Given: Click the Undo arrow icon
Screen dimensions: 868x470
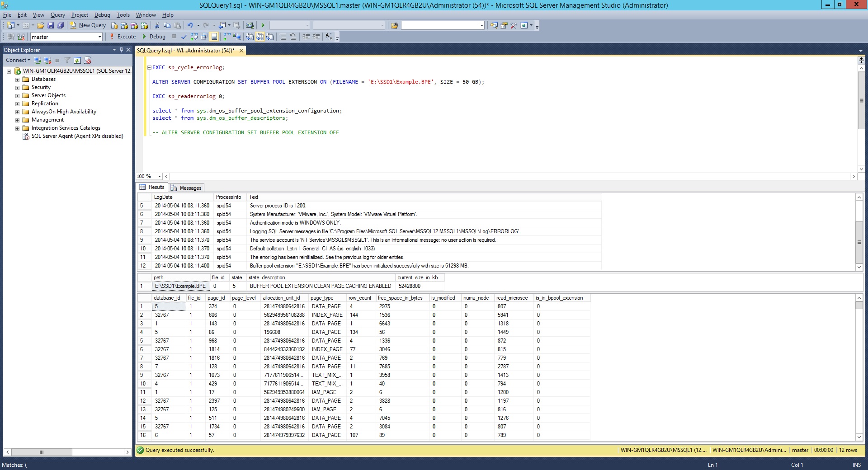Looking at the screenshot, I should 190,26.
